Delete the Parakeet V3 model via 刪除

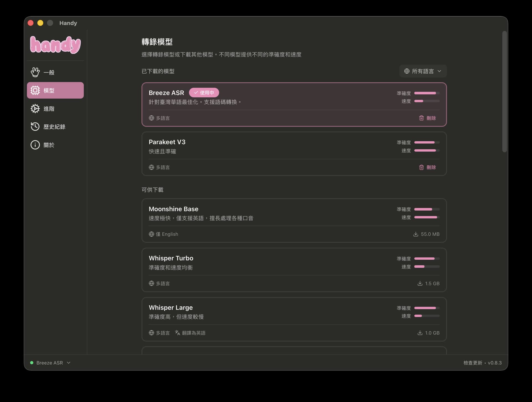tap(428, 167)
